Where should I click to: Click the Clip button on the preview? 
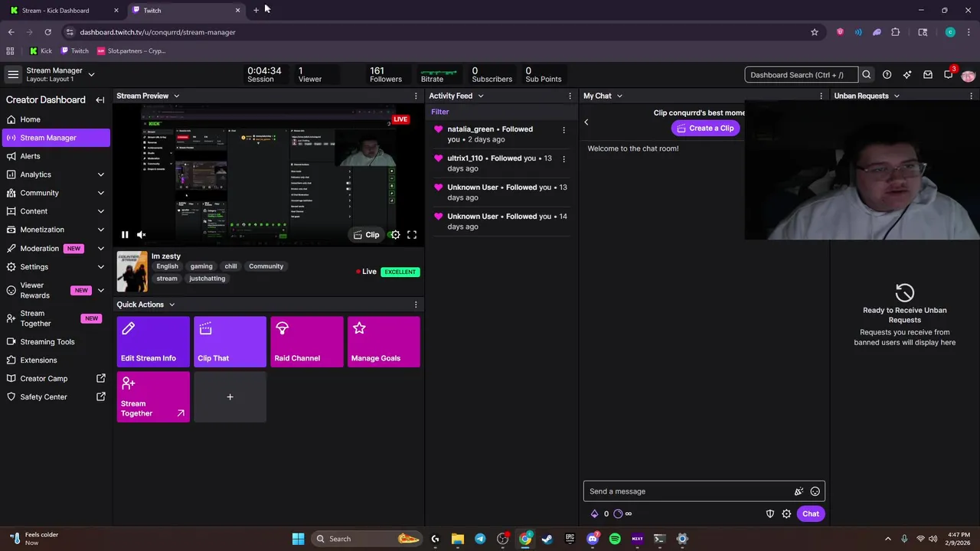[x=366, y=235]
